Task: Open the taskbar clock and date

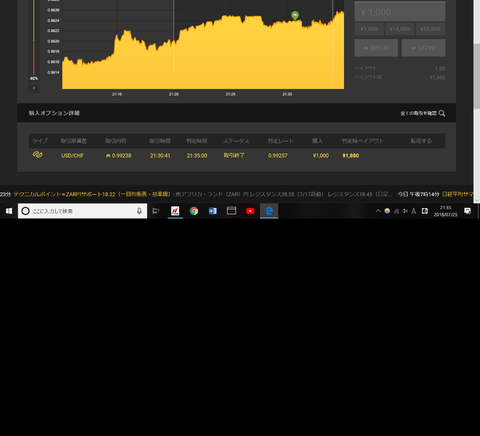Action: (x=445, y=211)
